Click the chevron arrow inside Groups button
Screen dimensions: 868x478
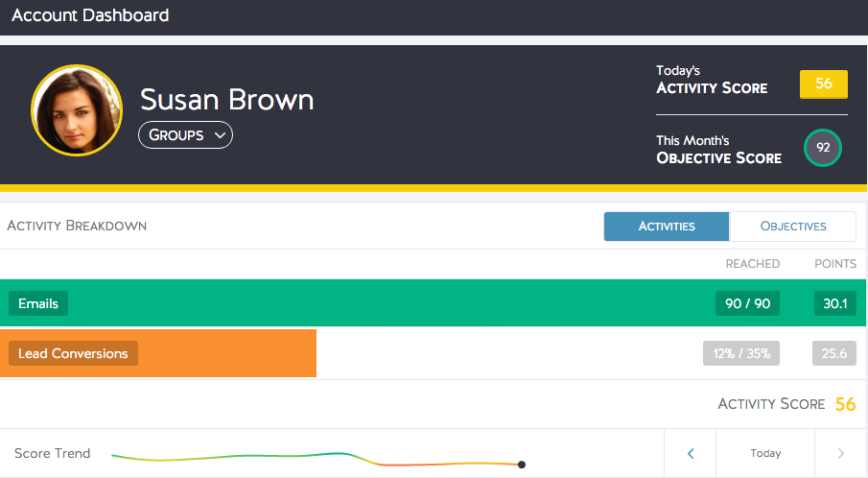point(220,135)
